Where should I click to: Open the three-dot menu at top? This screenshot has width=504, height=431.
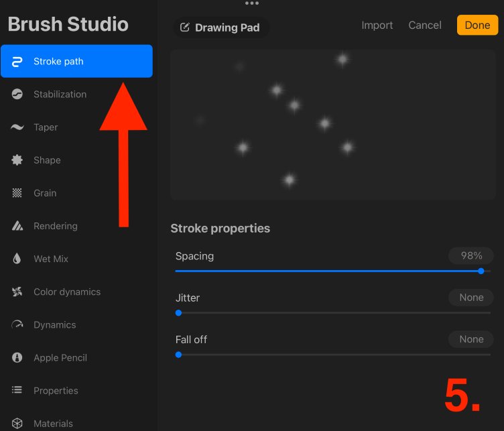[x=252, y=3]
